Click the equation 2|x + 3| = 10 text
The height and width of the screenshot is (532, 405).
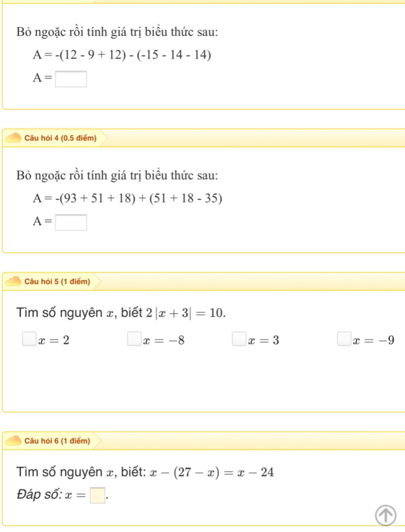pos(185,313)
